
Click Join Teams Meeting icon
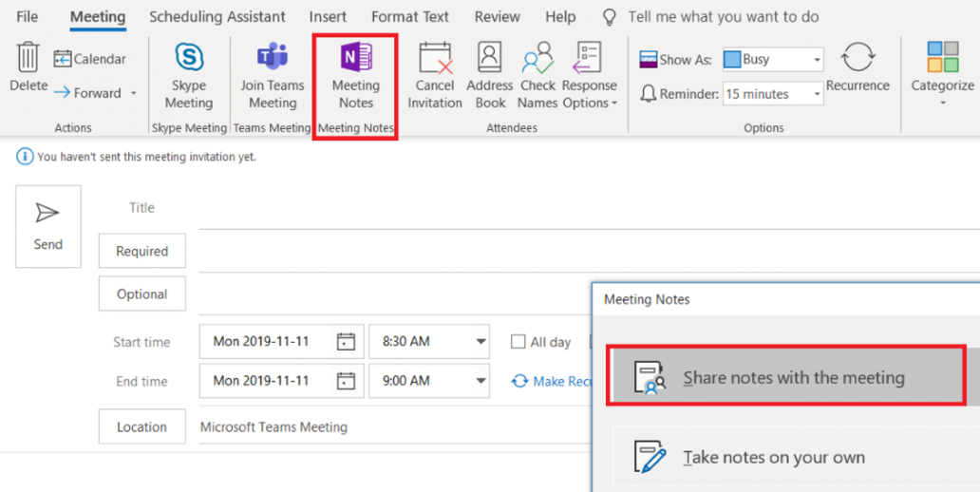(273, 59)
